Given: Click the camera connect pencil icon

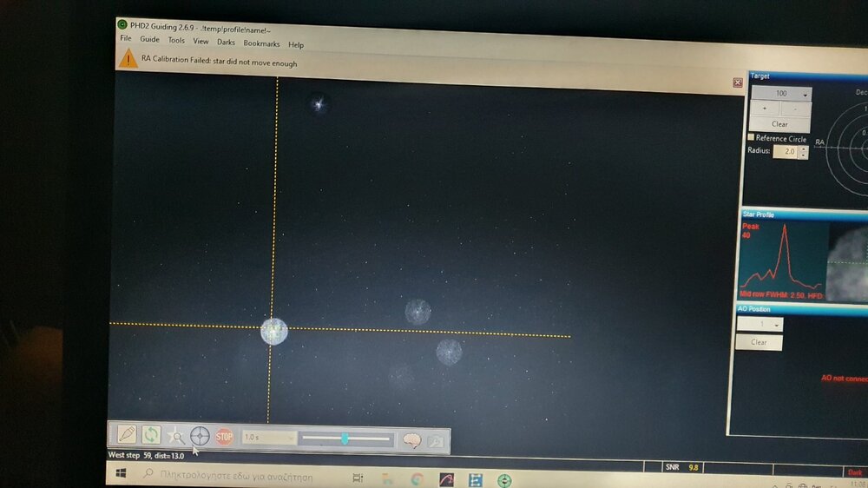Looking at the screenshot, I should point(127,434).
